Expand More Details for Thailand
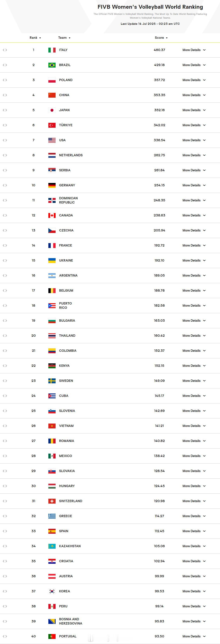Viewport: 220px width, 644px height. click(x=194, y=335)
